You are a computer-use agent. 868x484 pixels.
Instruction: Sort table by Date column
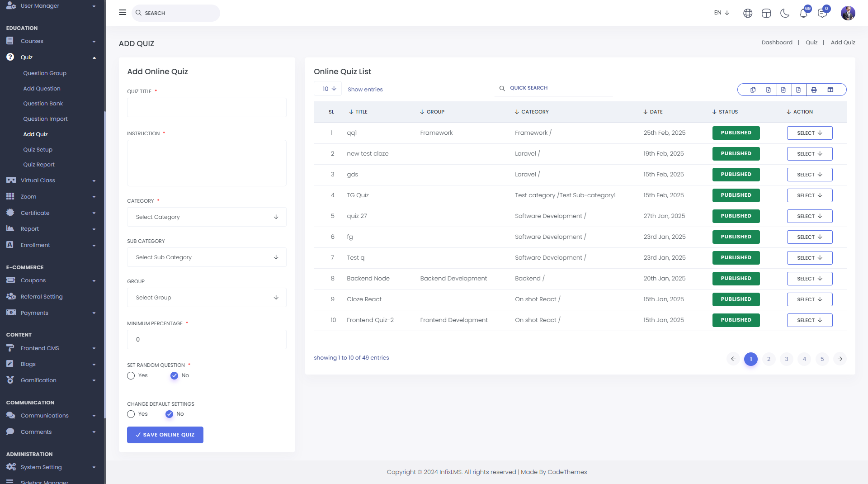pos(653,112)
